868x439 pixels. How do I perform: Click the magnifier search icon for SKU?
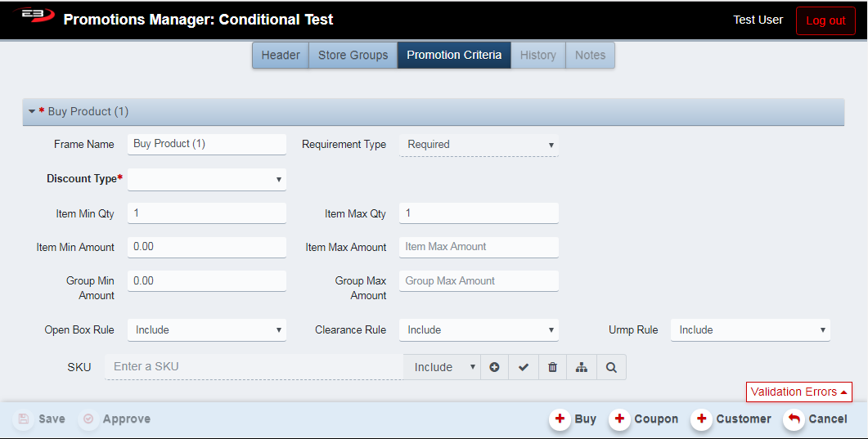[x=611, y=367]
